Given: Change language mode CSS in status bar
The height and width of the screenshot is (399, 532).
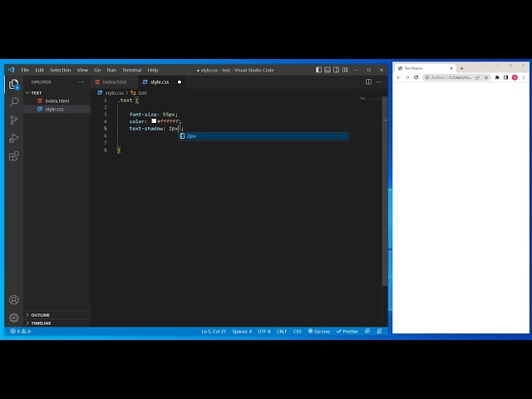Looking at the screenshot, I should click(x=298, y=331).
